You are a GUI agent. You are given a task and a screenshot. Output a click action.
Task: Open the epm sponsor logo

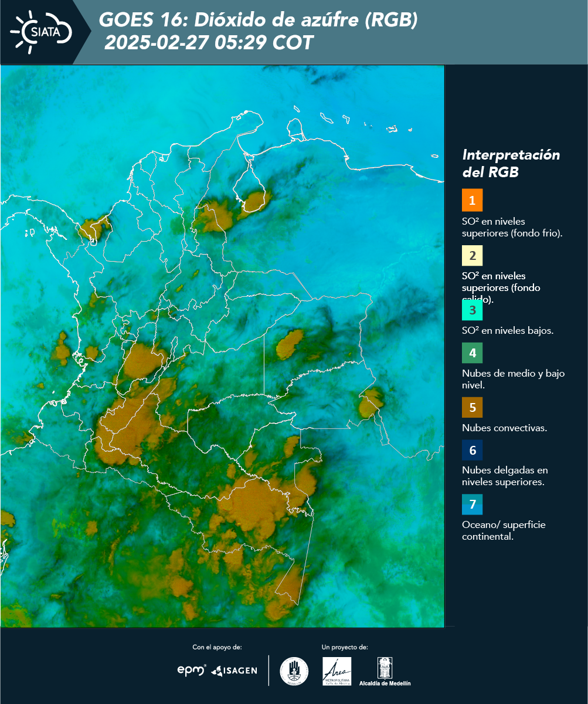coord(192,670)
